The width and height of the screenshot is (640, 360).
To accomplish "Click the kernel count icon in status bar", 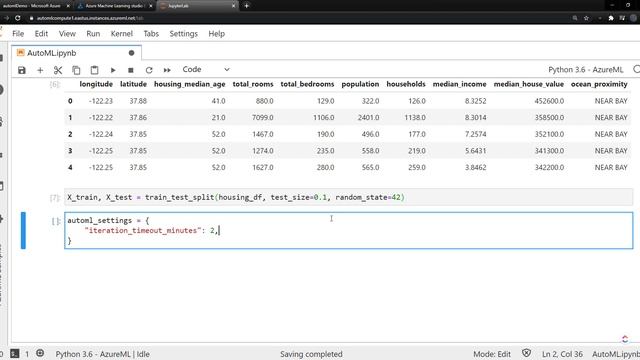I will tap(40, 353).
